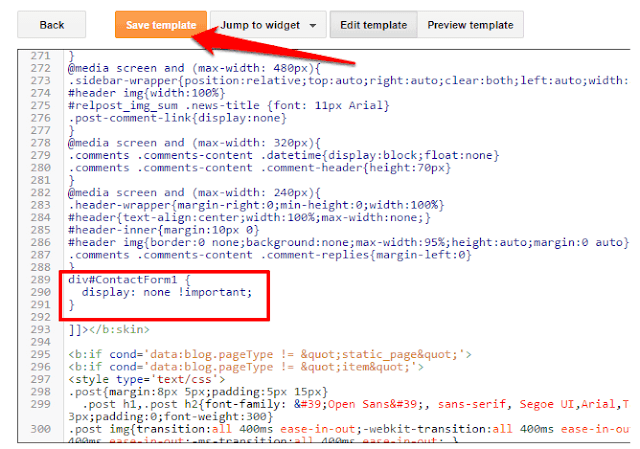Image resolution: width=640 pixels, height=449 pixels.
Task: Place cursor in the 'display: none !important;' line
Action: point(167,292)
